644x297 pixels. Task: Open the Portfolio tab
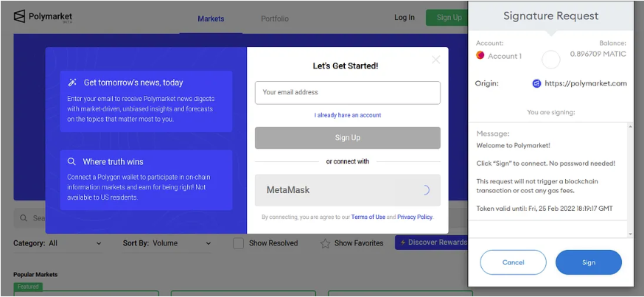275,18
